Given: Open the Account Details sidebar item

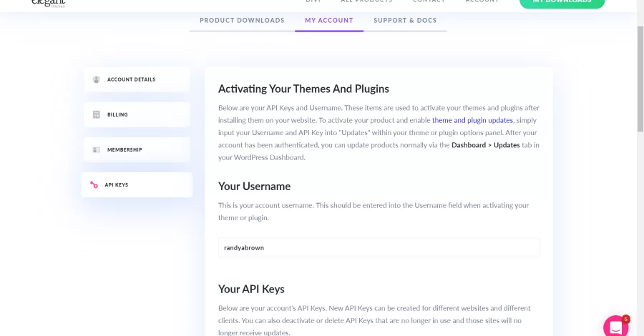Looking at the screenshot, I should coord(137,79).
